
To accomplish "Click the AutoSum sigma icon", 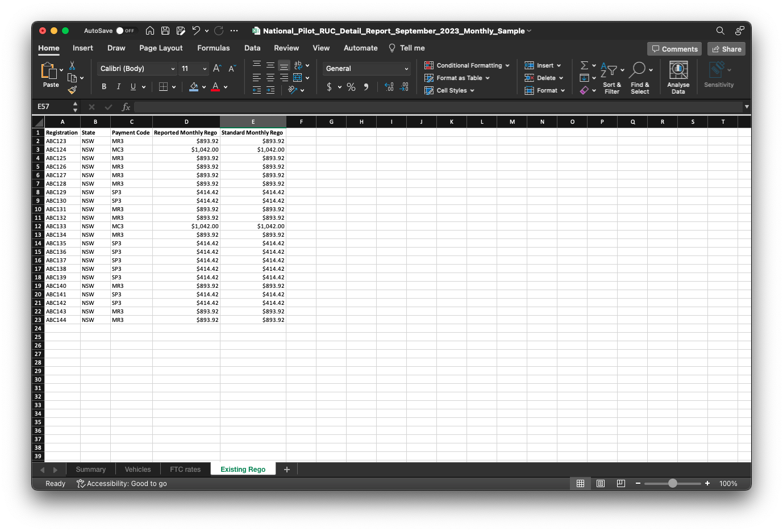I will point(584,65).
